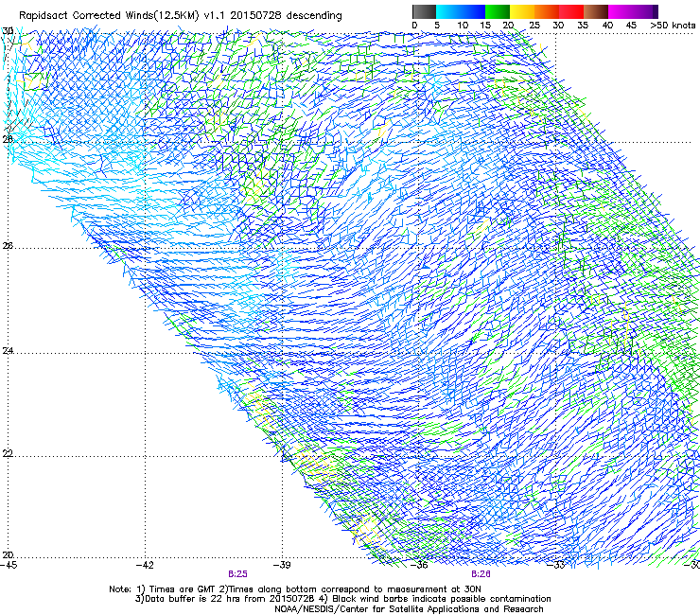
Task: Click note 'Black wind barbs indicate possible contamination'
Action: [x=442, y=599]
